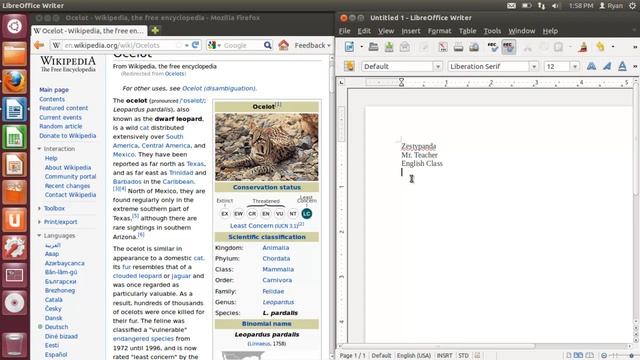This screenshot has height=360, width=640.
Task: Click the Open file icon in Writer toolbar
Action: [x=373, y=47]
